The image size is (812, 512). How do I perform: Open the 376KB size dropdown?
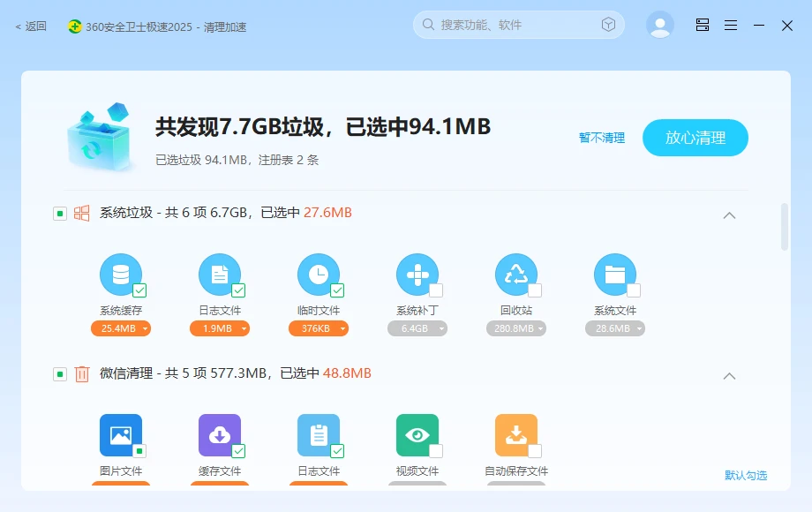pos(319,328)
